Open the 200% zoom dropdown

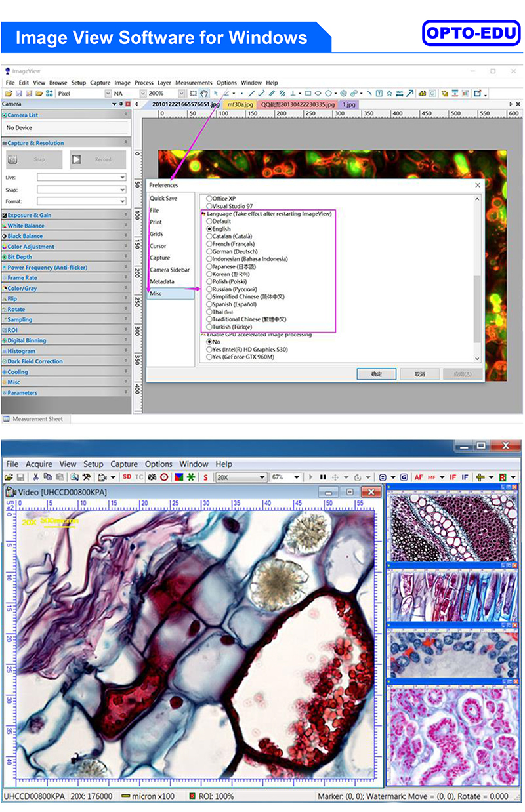tap(182, 94)
